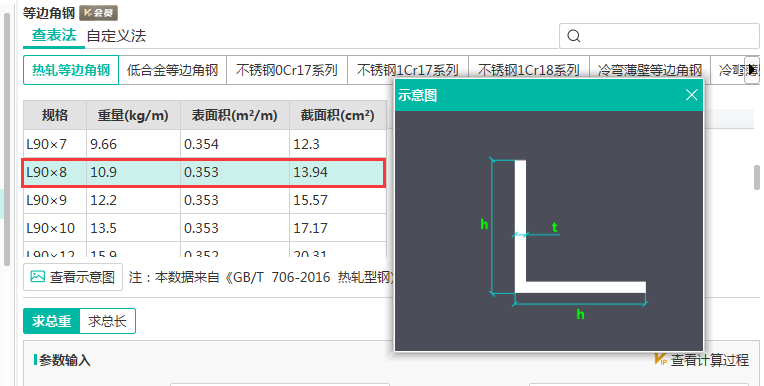Select the 不锈钢1Cr18系列 tab
Image resolution: width=764 pixels, height=386 pixels.
coord(529,70)
